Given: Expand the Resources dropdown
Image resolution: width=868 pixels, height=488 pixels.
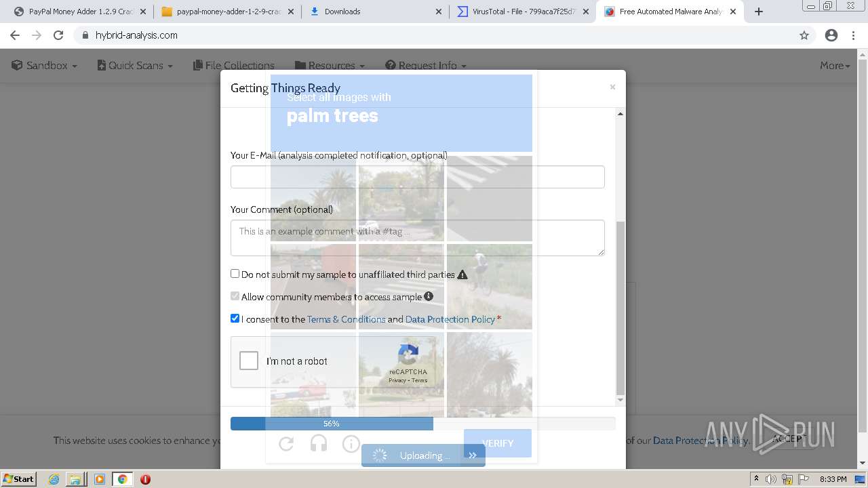Looking at the screenshot, I should point(330,65).
